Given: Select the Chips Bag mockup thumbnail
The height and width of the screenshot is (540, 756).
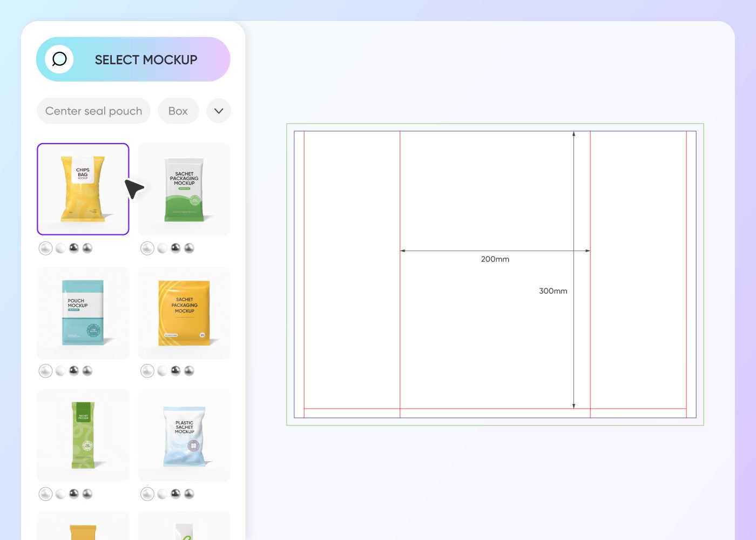Looking at the screenshot, I should (x=83, y=189).
